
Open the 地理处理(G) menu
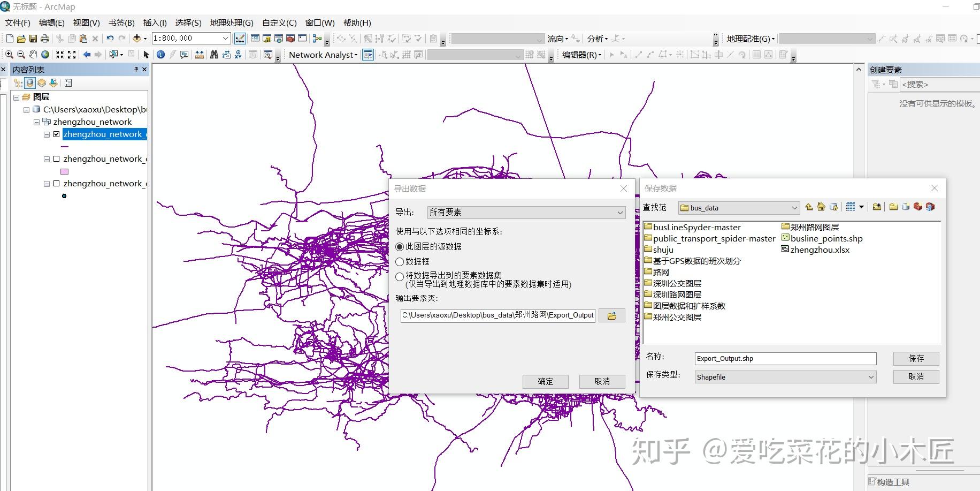[231, 22]
